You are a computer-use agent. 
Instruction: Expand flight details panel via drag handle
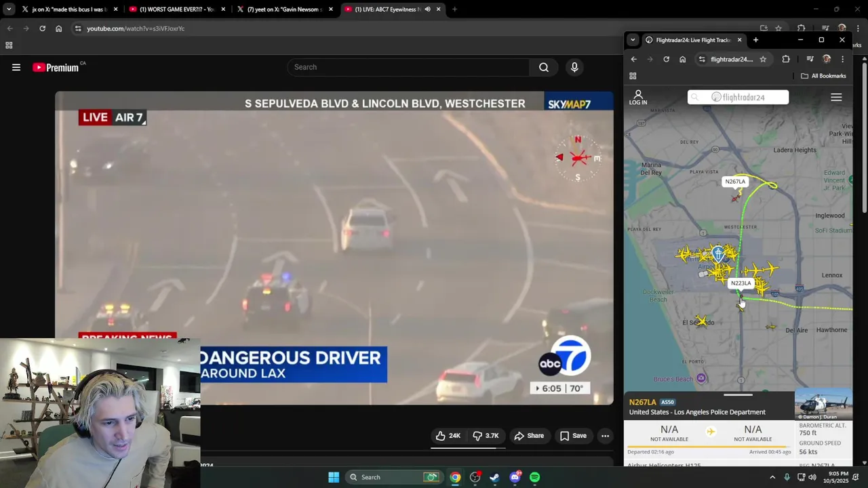pos(738,394)
